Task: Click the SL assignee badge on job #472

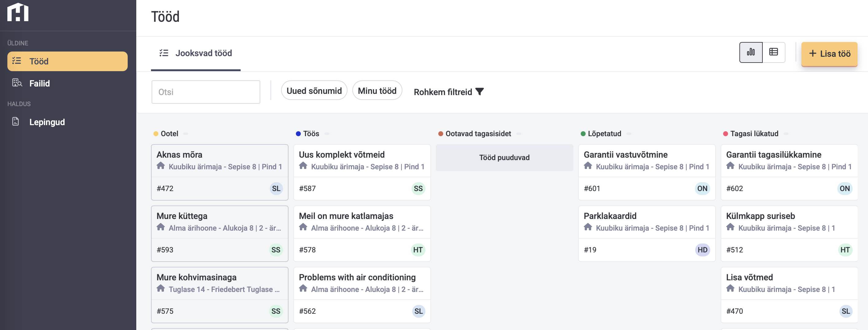Action: pos(276,189)
